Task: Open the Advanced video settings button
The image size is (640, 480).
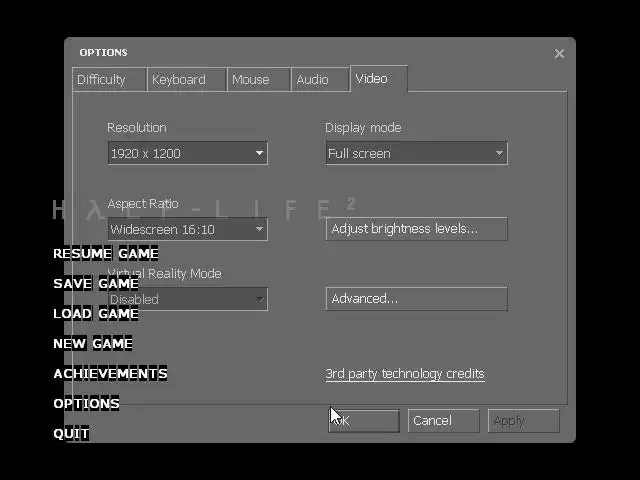Action: (x=417, y=298)
